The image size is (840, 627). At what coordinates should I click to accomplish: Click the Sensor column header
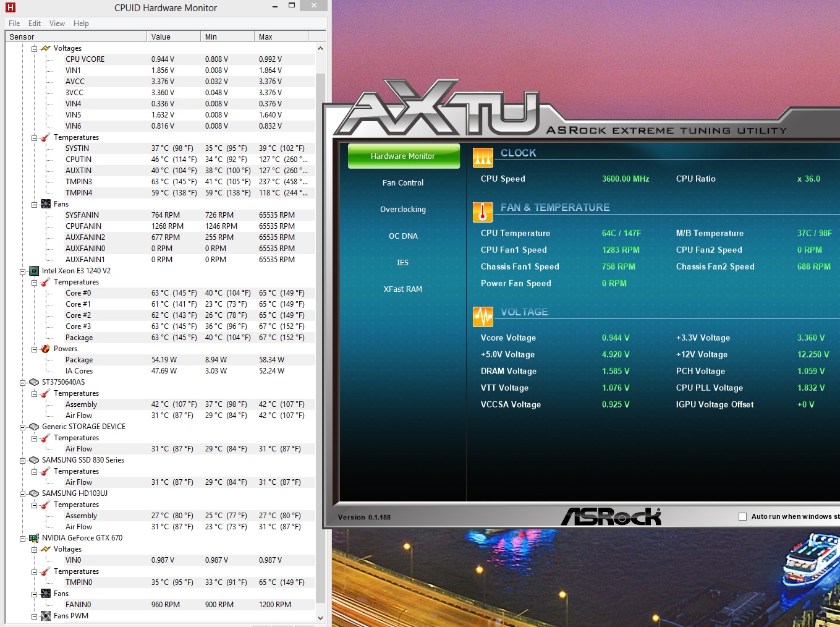[76, 37]
